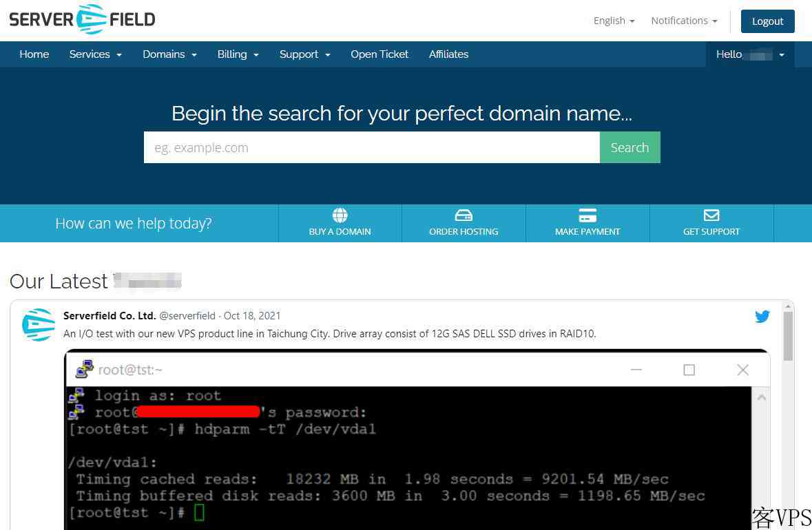Click the tweet text about I/O test

pos(329,334)
